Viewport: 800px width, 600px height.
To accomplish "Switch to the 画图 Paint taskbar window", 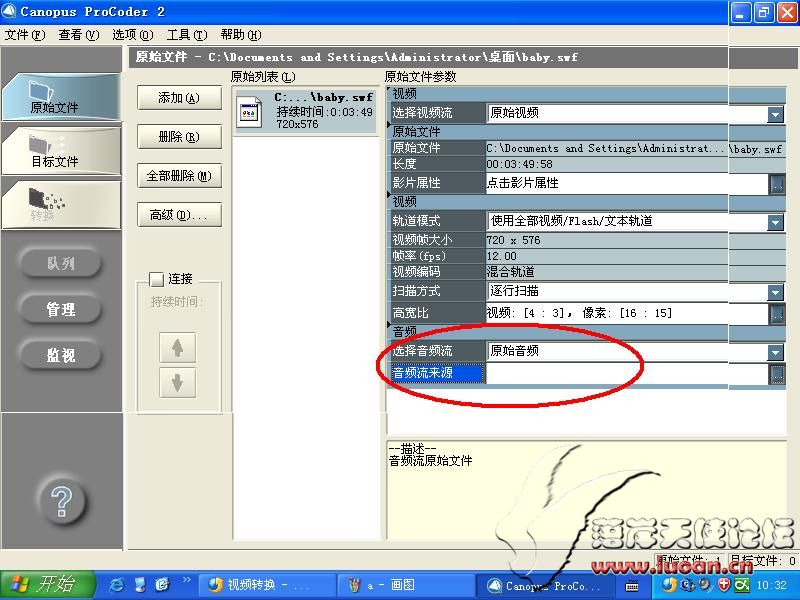I will pyautogui.click(x=405, y=585).
